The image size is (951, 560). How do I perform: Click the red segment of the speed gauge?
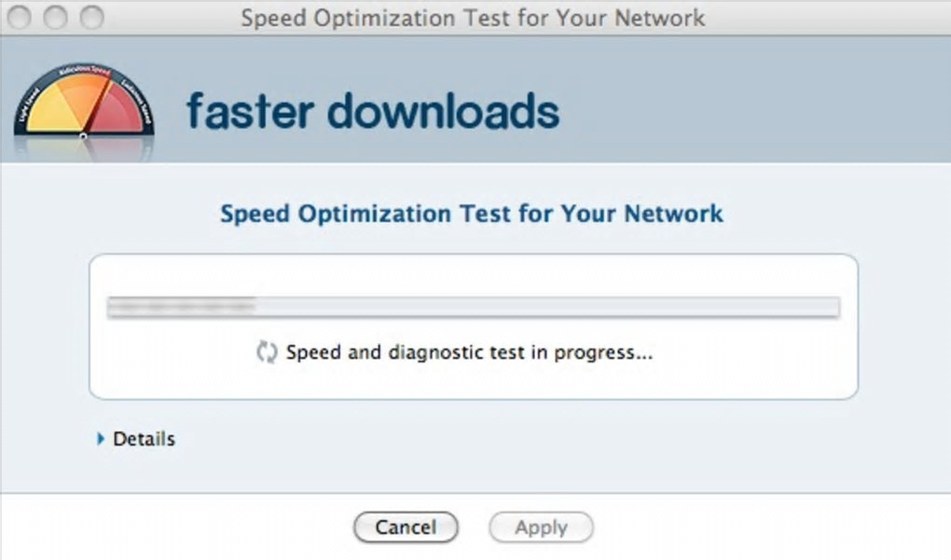pos(118,114)
